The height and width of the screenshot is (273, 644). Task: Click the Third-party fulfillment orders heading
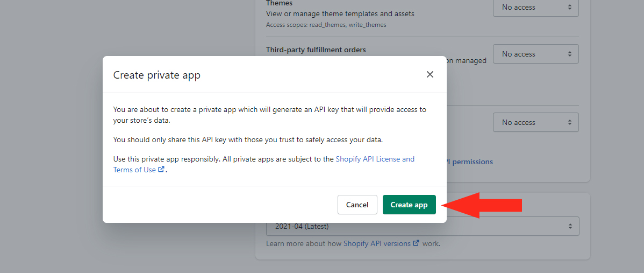pyautogui.click(x=316, y=50)
